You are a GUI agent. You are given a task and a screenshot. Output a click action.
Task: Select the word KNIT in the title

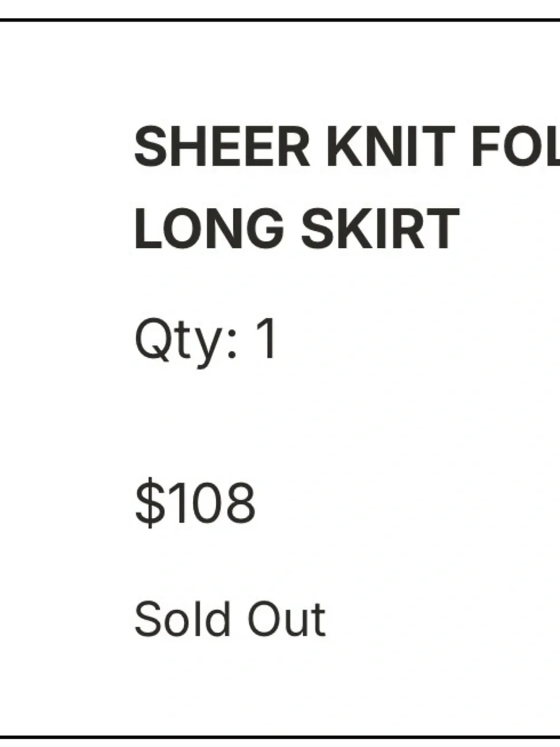(x=390, y=147)
